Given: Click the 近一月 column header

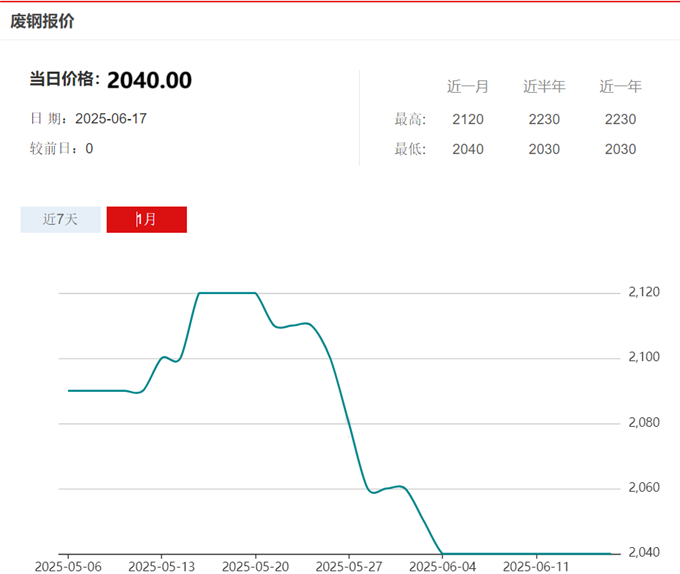Looking at the screenshot, I should point(467,87).
